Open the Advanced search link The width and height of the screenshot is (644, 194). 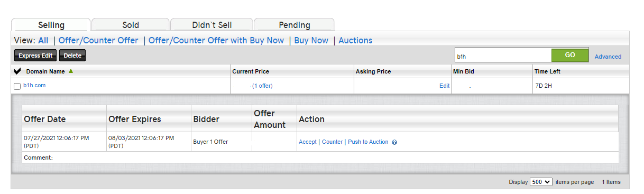[x=608, y=57]
